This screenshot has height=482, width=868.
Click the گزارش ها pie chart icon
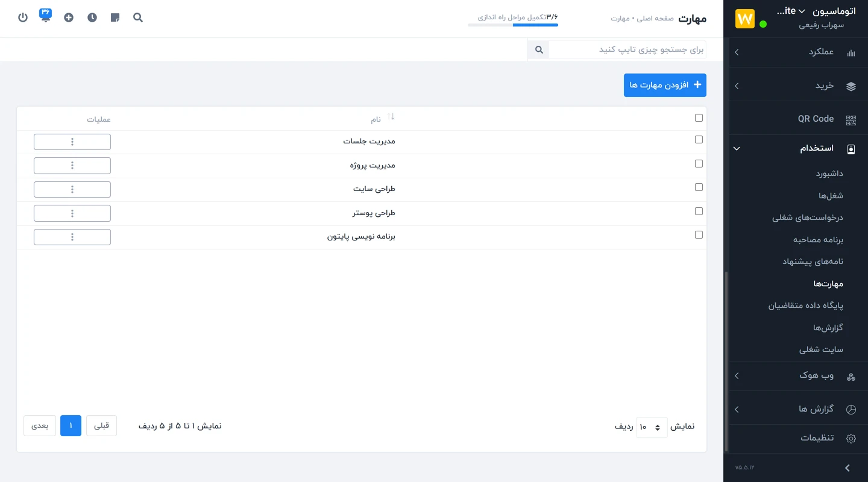[x=851, y=410]
